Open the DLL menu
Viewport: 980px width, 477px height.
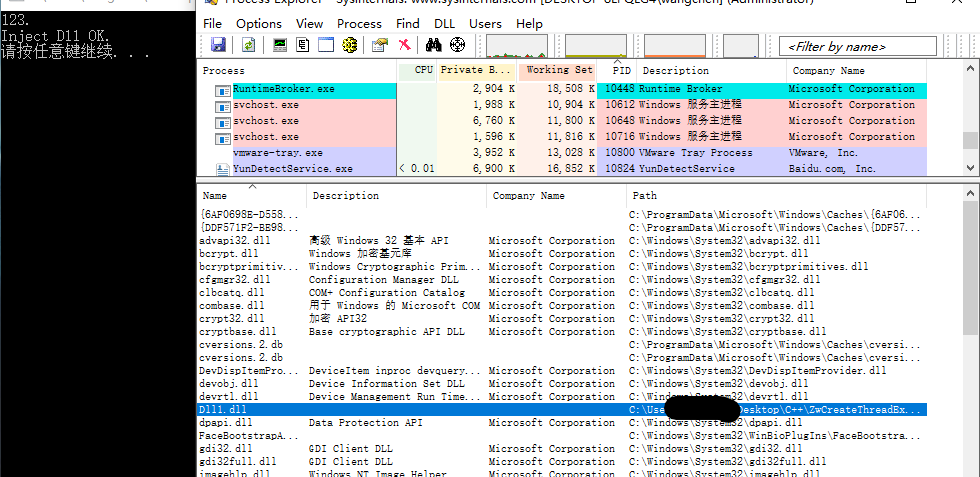[444, 23]
